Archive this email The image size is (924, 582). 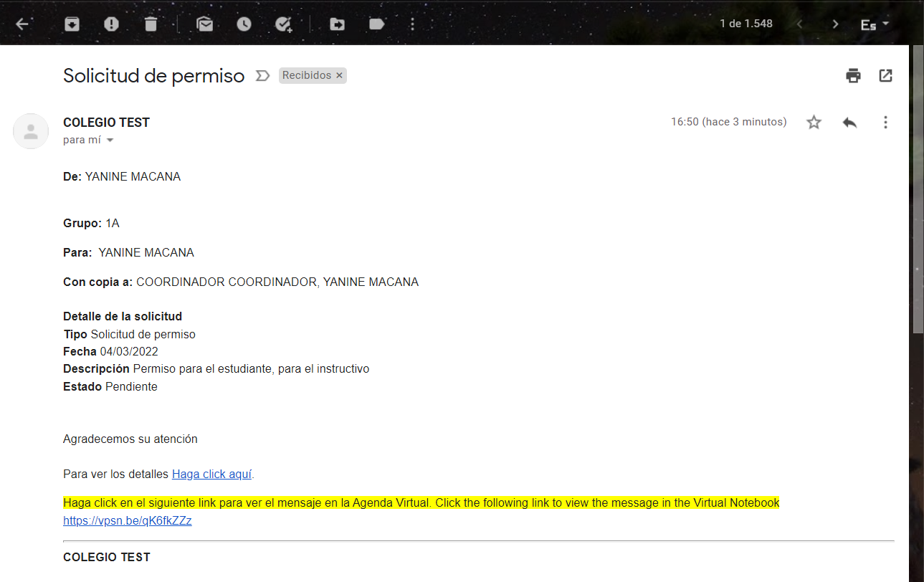[x=72, y=24]
